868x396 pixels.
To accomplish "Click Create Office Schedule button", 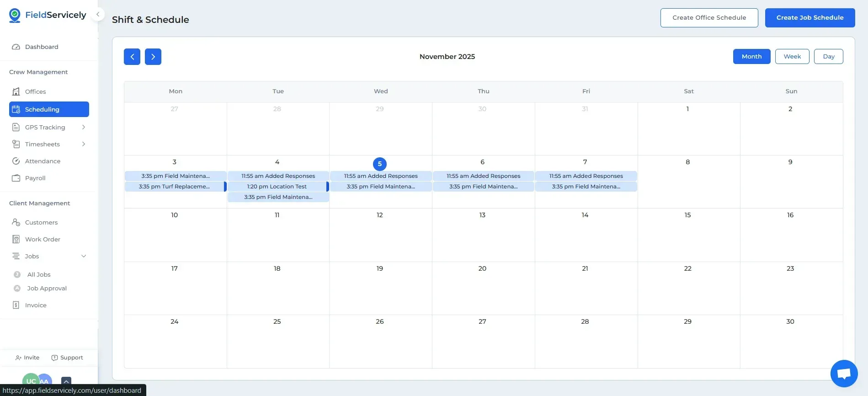I will [x=709, y=18].
